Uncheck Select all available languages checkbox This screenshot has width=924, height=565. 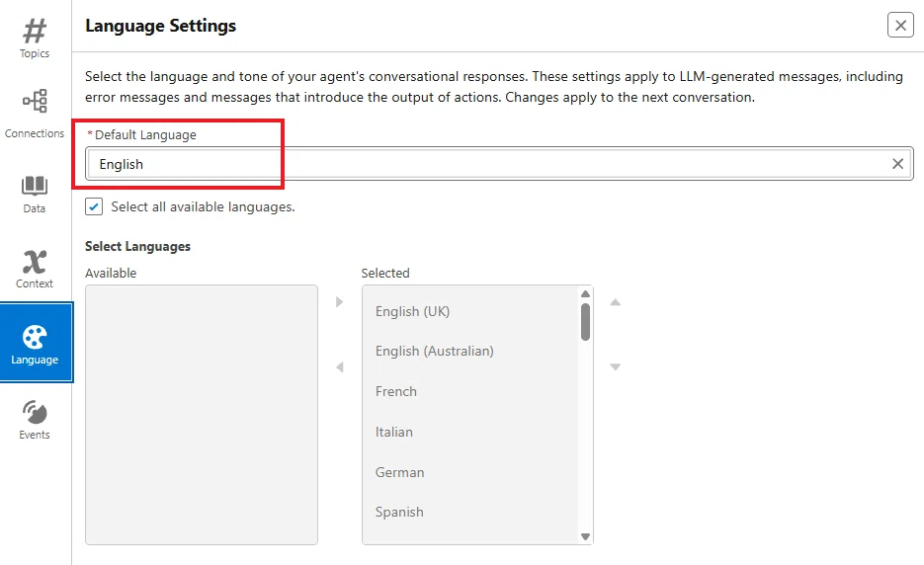pyautogui.click(x=94, y=206)
